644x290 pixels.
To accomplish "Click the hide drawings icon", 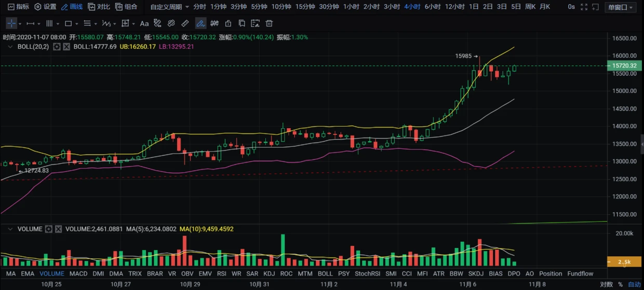I will [256, 23].
